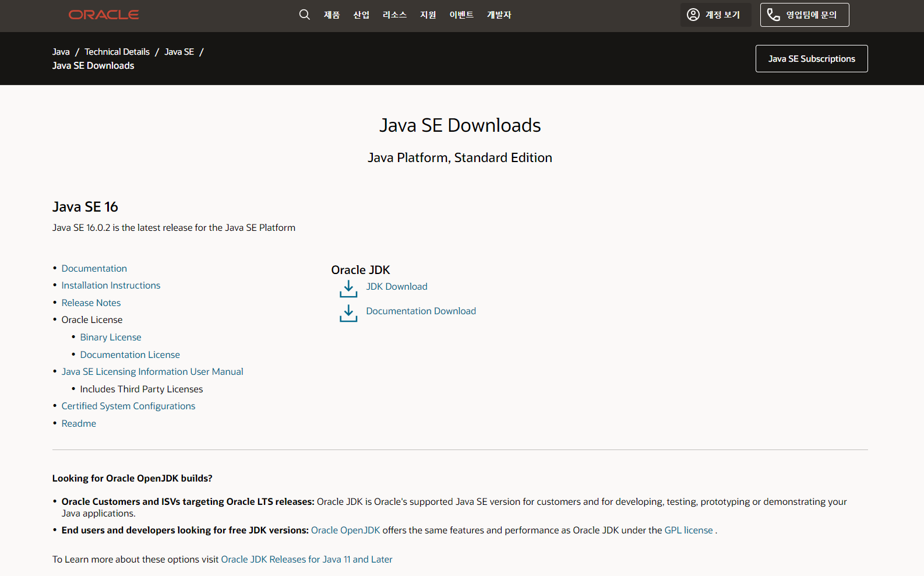Screen dimensions: 924x576
Task: Open the GPL license link
Action: click(x=689, y=530)
